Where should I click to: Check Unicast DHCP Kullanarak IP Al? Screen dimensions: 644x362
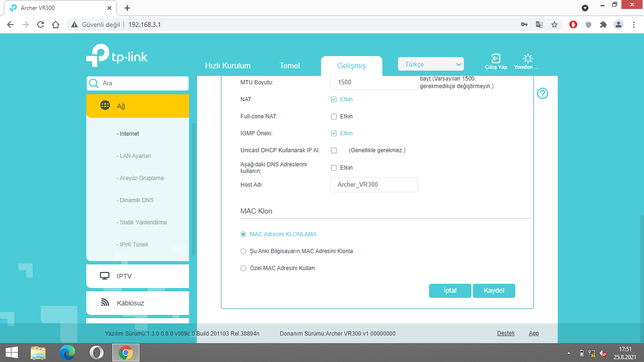334,150
